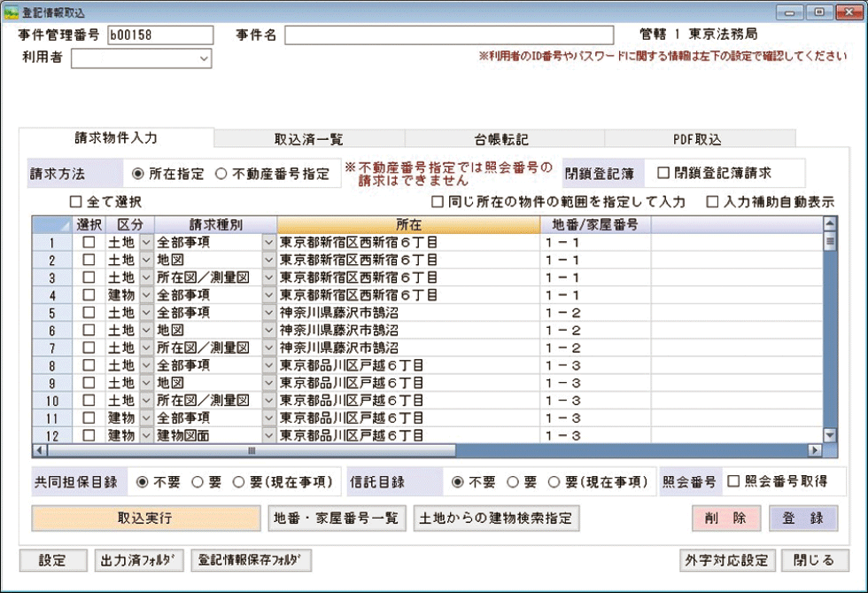This screenshot has width=868, height=593.
Task: Minimize the 登記情報取込 window
Action: (x=791, y=12)
